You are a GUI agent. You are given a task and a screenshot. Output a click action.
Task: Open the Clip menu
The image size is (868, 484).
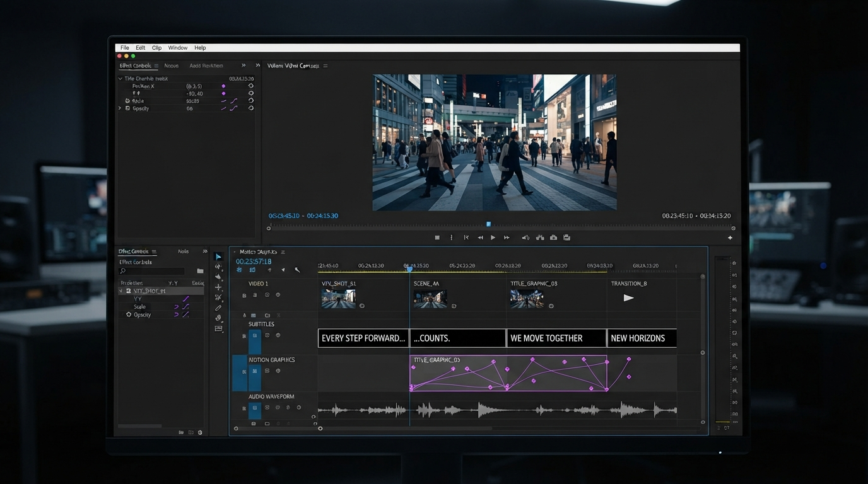tap(156, 48)
